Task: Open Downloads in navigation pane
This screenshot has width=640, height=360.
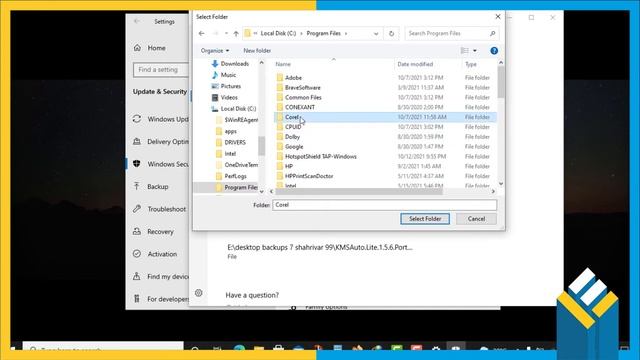Action: pyautogui.click(x=231, y=64)
